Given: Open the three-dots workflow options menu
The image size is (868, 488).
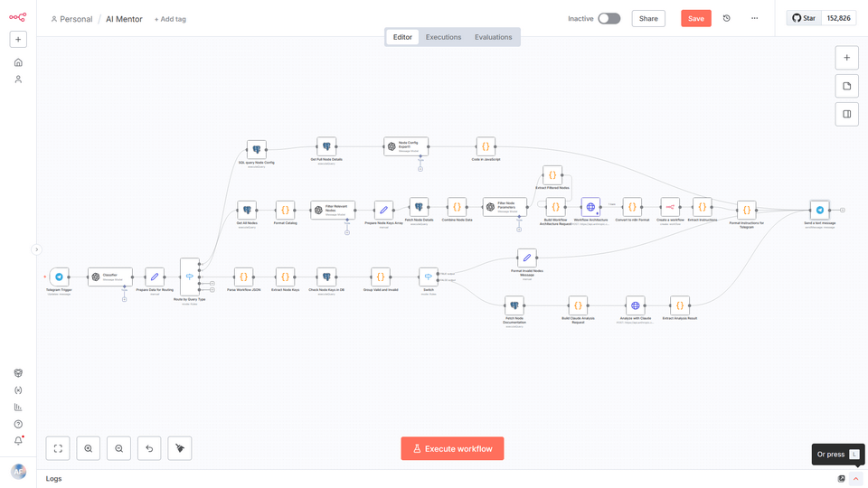Looking at the screenshot, I should (x=754, y=18).
